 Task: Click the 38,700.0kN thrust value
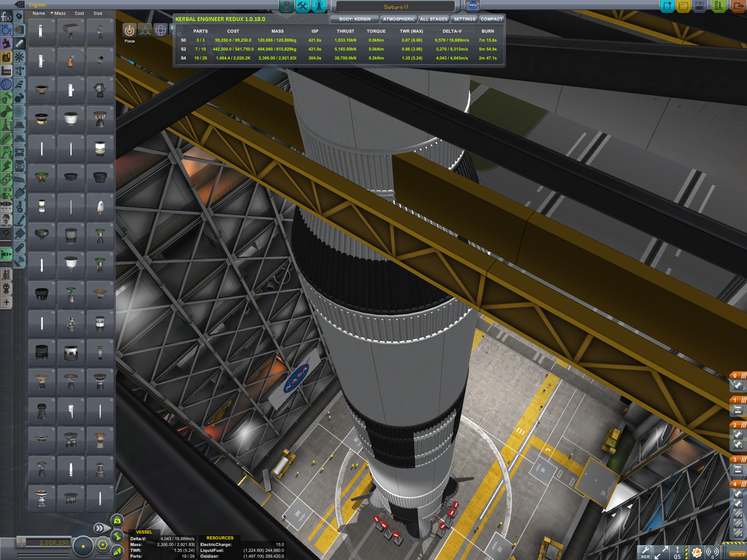pyautogui.click(x=345, y=58)
